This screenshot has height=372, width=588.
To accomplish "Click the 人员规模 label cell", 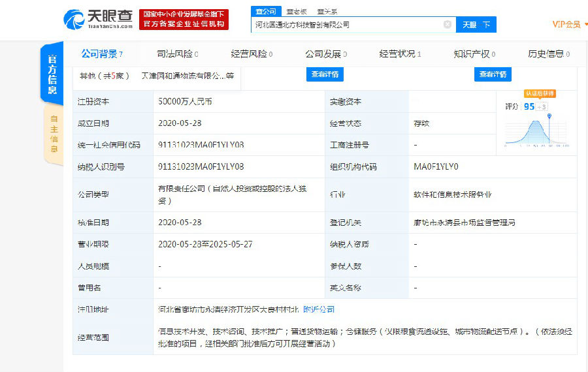I will pyautogui.click(x=113, y=266).
